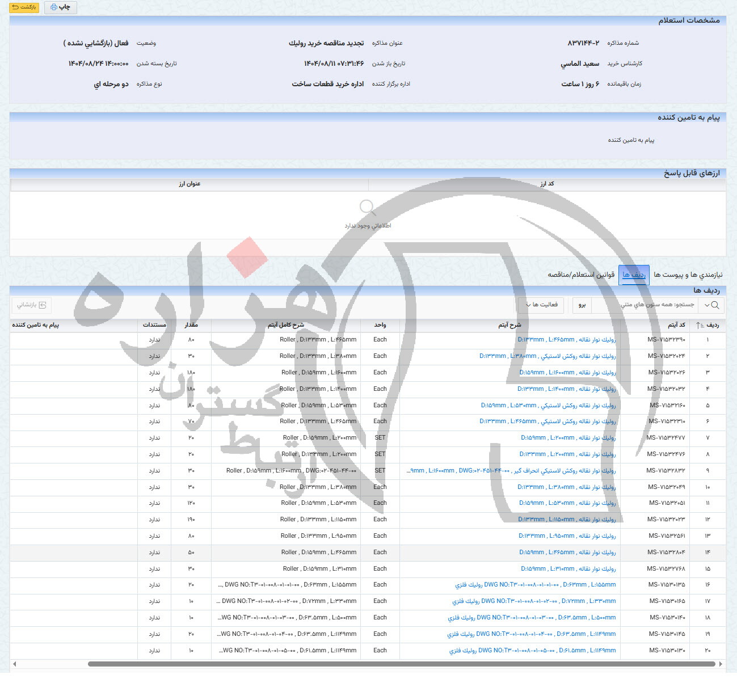This screenshot has height=700, width=737.
Task: Click the بازنشانی reset button
Action: click(31, 305)
